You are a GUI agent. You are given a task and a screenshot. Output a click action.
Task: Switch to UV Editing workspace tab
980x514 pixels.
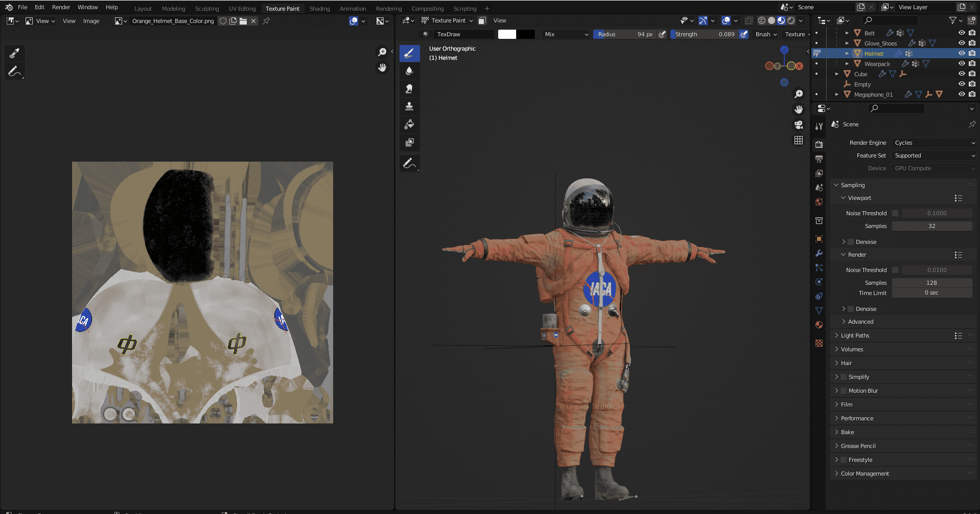pyautogui.click(x=242, y=9)
